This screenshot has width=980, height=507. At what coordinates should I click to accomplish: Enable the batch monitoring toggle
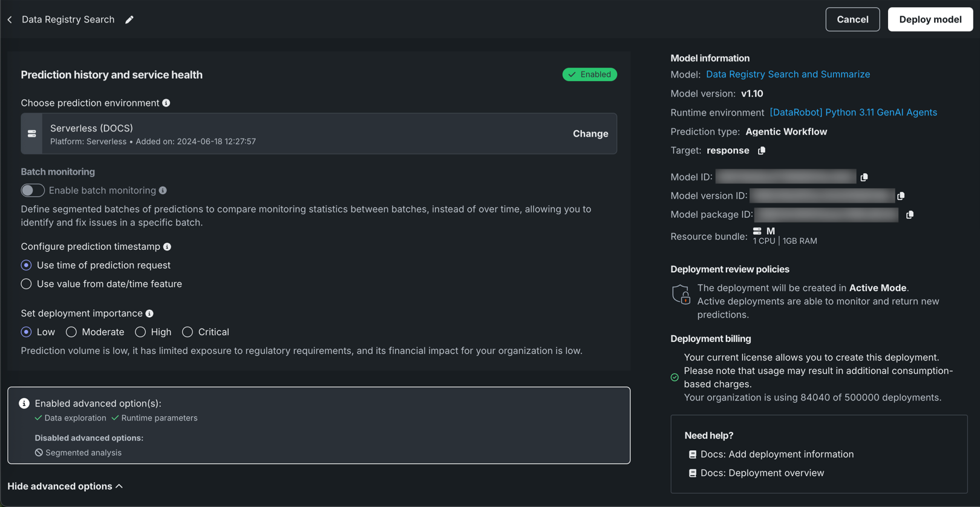(x=33, y=191)
